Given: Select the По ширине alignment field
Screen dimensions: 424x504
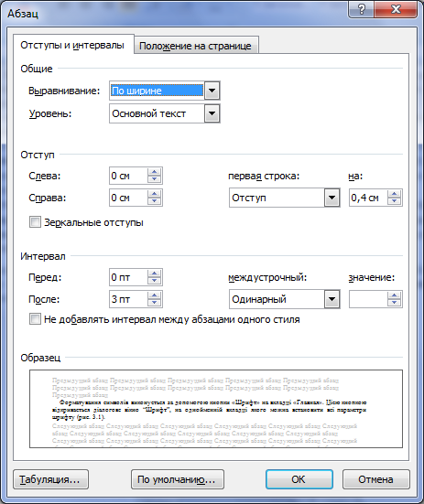Looking at the screenshot, I should point(157,91).
